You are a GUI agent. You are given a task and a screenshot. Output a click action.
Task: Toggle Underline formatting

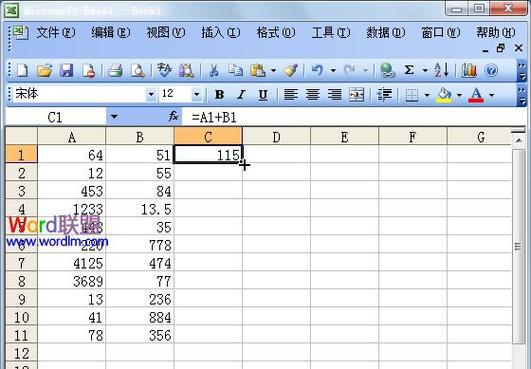tap(263, 94)
